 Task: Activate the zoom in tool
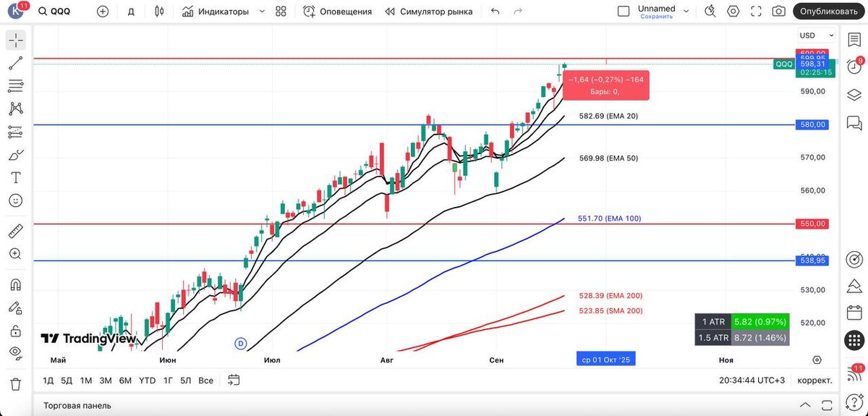[15, 254]
